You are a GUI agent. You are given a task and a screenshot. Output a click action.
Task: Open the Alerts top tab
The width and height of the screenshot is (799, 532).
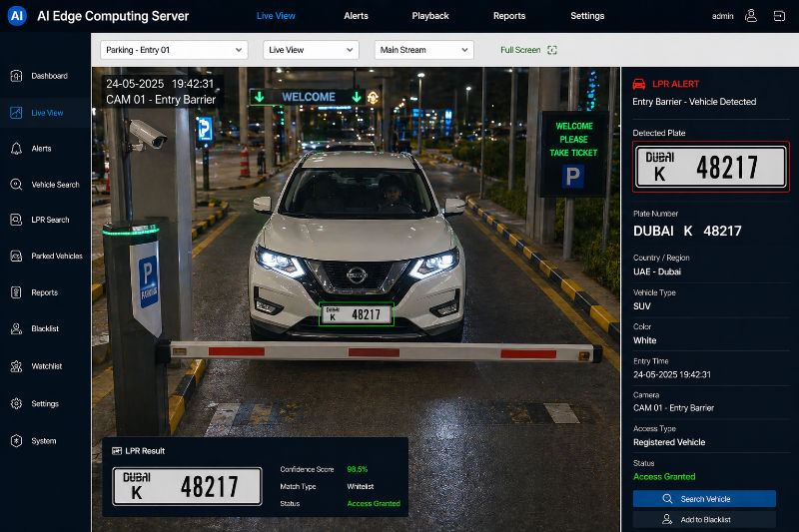point(356,16)
